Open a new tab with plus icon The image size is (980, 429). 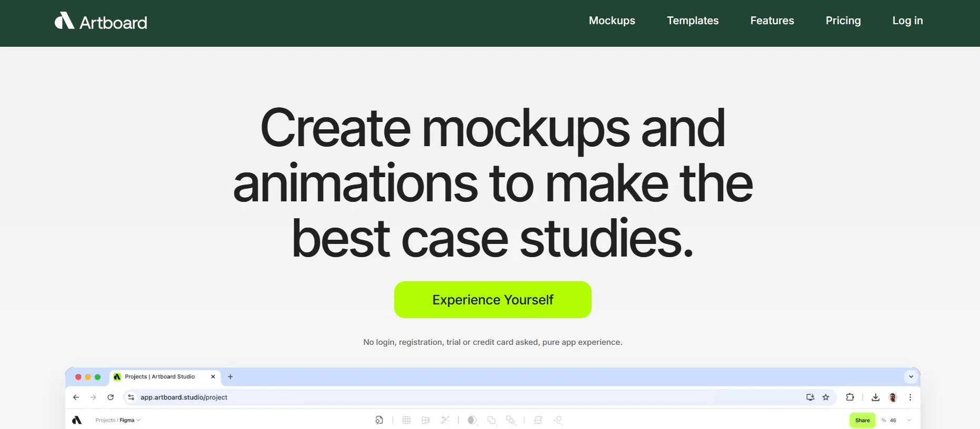230,377
